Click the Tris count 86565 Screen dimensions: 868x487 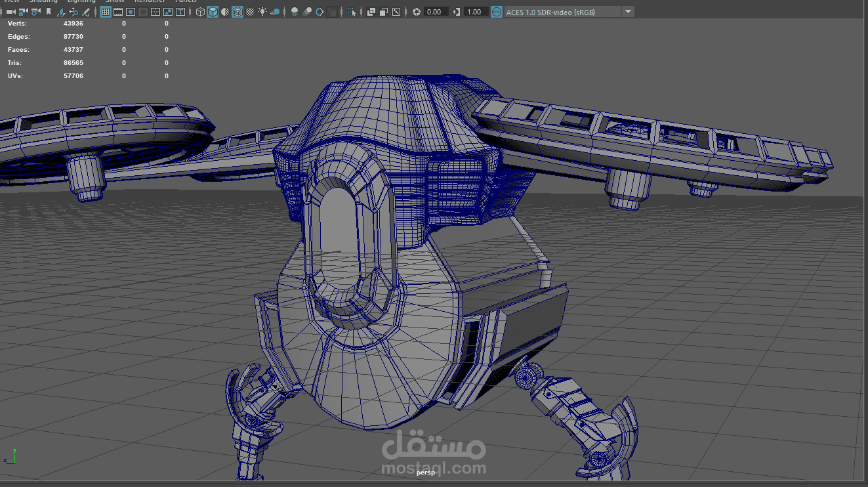[73, 63]
